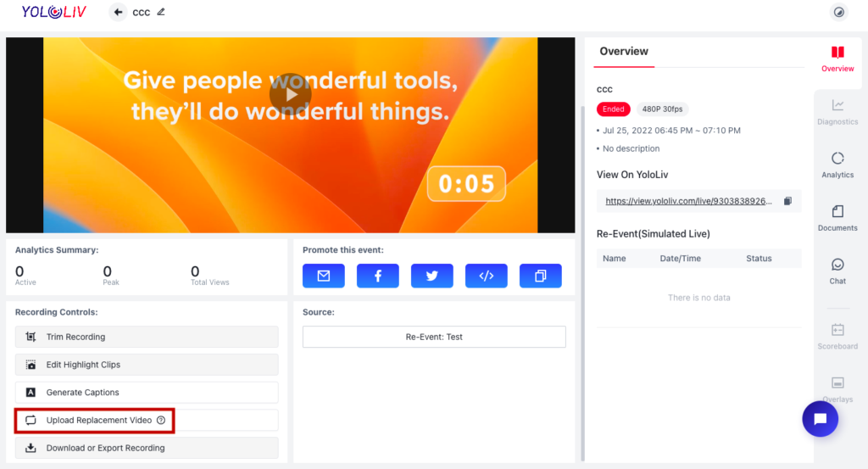This screenshot has width=868, height=469.
Task: Click the Name column header
Action: [614, 259]
